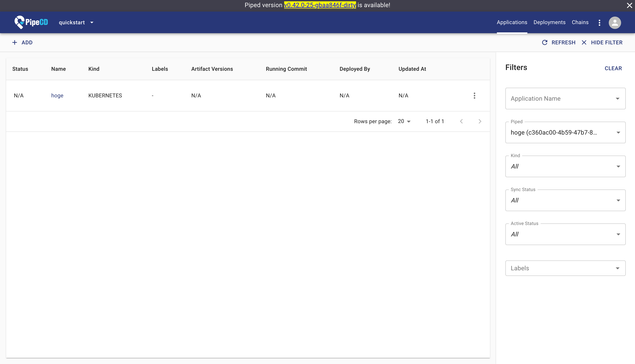Screen dimensions: 635x364
Task: Switch to the Deployments tab
Action: pyautogui.click(x=550, y=22)
